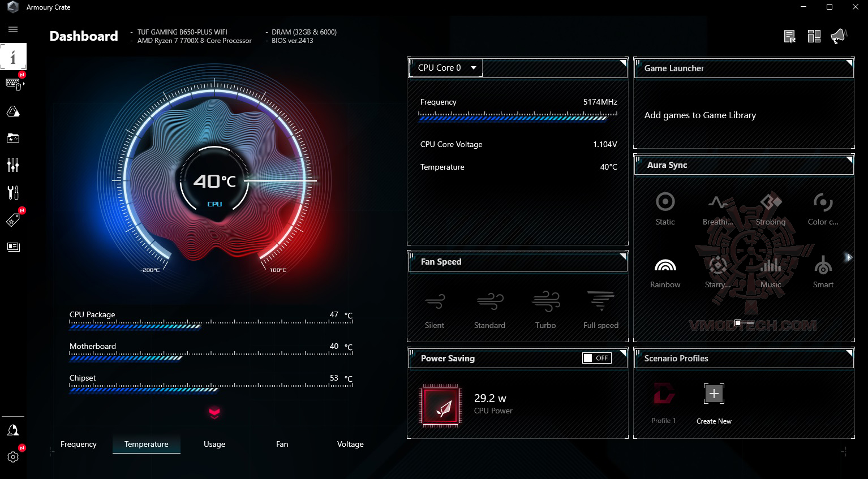
Task: Expand more sensors with red chevron
Action: [x=214, y=412]
